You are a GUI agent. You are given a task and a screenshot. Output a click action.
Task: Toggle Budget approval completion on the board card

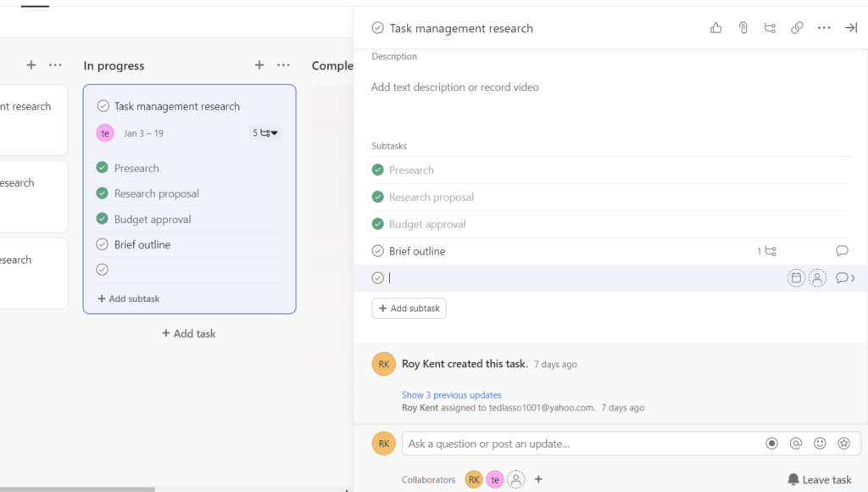tap(103, 219)
